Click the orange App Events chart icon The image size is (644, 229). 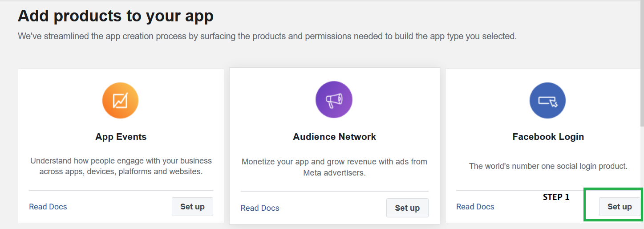coord(120,100)
